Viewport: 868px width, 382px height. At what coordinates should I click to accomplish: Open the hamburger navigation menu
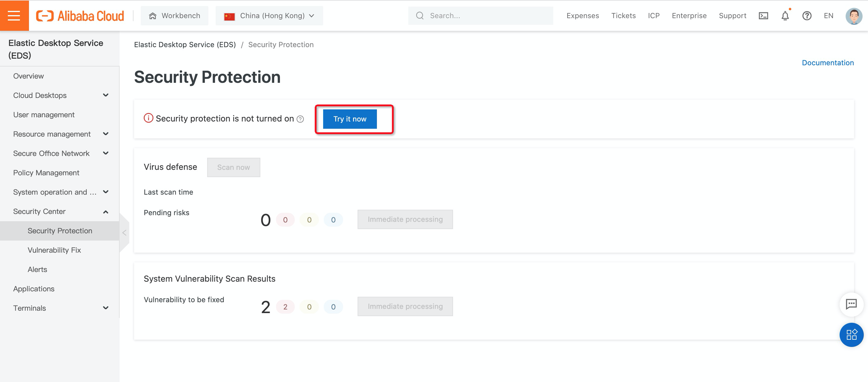coord(14,15)
